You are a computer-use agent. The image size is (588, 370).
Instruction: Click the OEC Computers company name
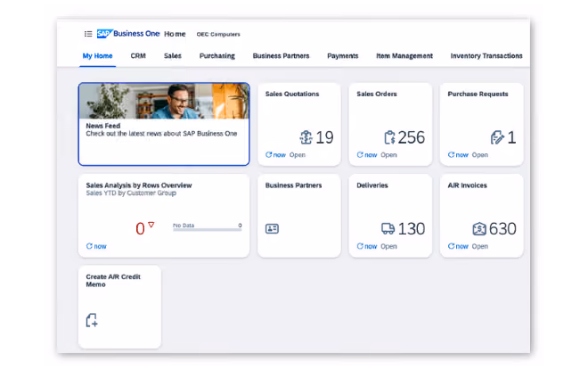click(x=218, y=34)
